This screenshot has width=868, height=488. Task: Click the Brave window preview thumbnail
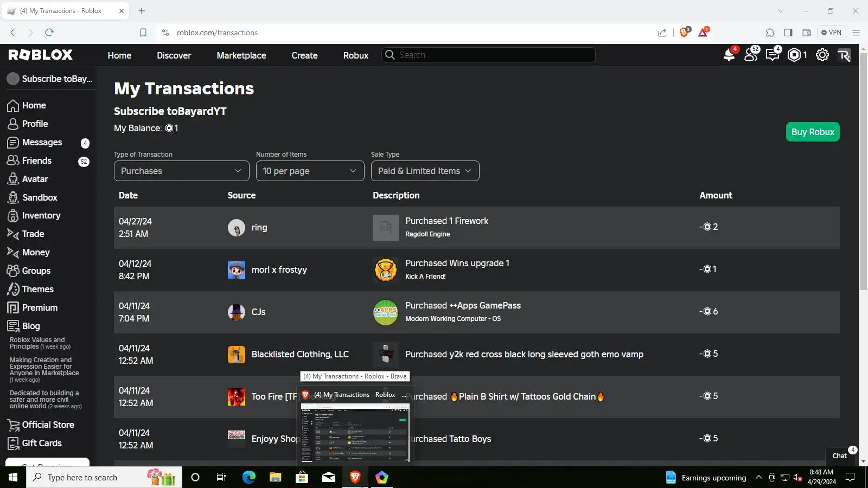click(355, 434)
